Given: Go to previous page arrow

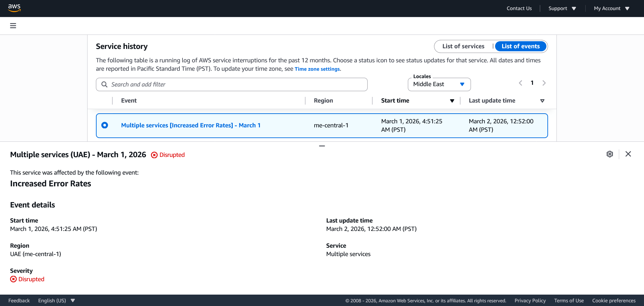Looking at the screenshot, I should [x=520, y=83].
